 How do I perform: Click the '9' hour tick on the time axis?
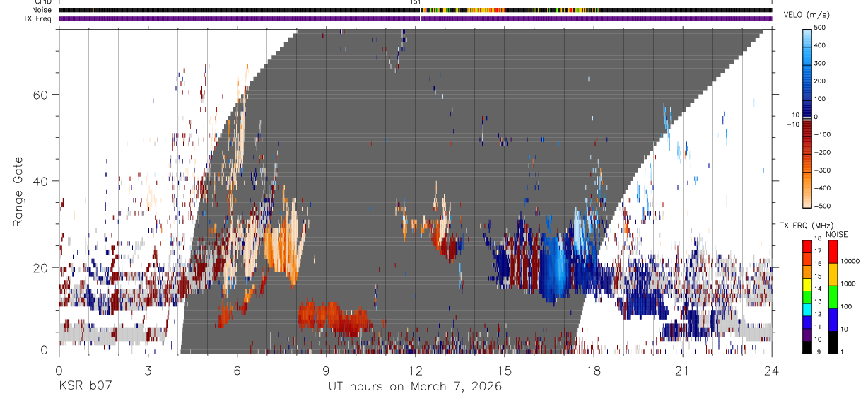tap(327, 370)
